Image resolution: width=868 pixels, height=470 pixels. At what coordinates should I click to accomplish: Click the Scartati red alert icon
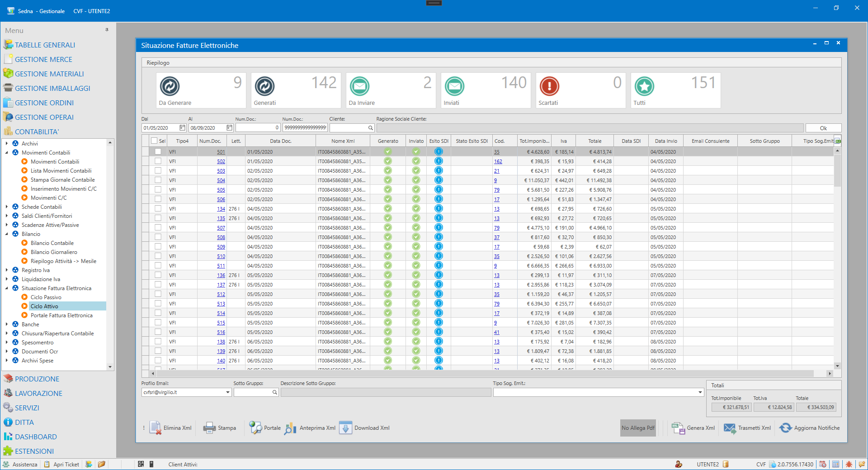(550, 86)
